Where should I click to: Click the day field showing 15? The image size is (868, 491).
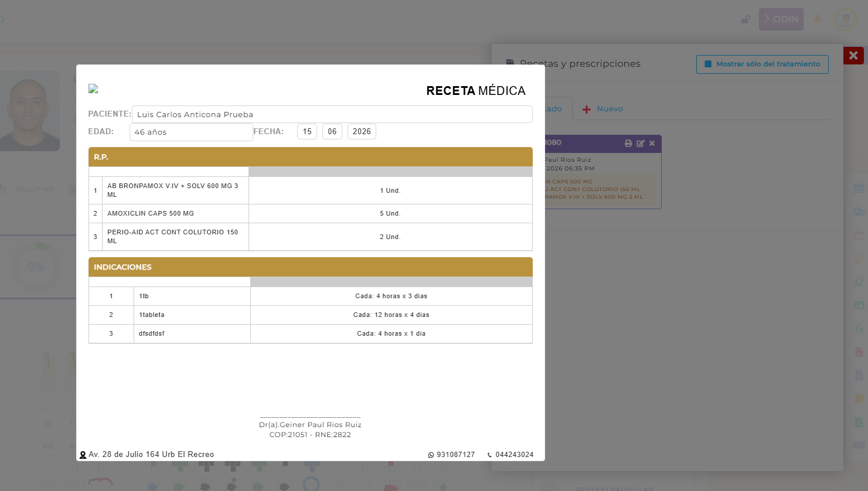(307, 132)
